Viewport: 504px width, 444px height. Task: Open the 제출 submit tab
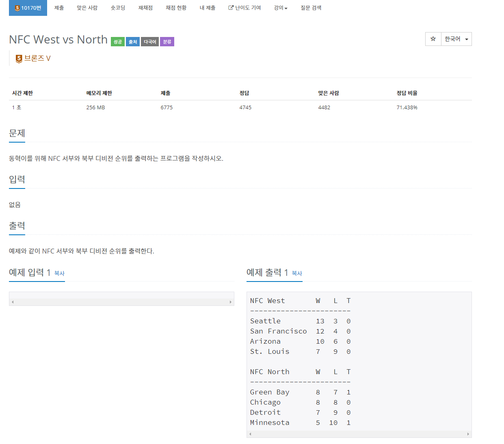point(59,8)
